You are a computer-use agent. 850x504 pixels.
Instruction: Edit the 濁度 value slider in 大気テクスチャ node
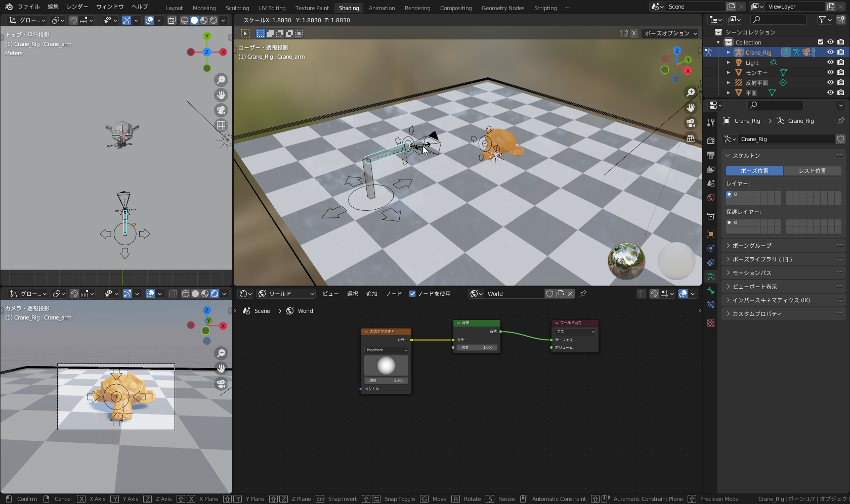click(386, 380)
